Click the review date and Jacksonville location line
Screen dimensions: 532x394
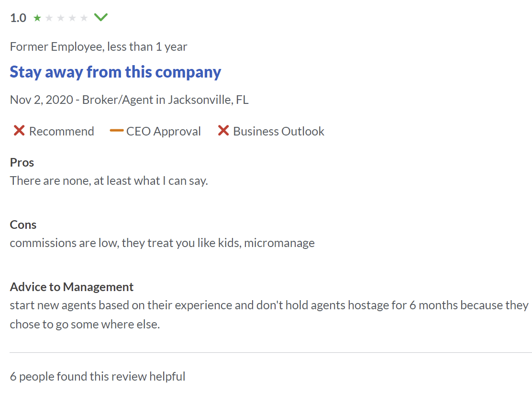tap(129, 100)
